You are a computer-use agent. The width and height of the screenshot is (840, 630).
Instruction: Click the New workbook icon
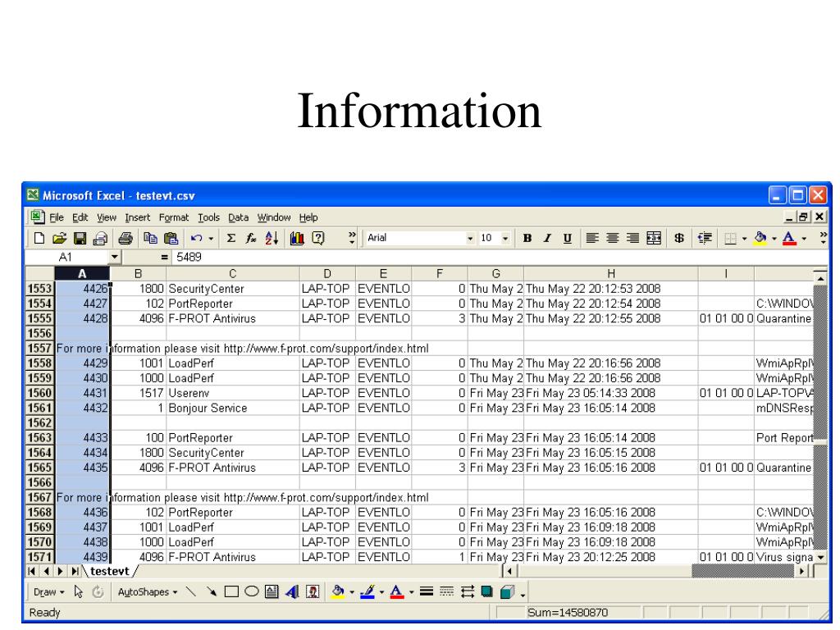coord(39,239)
